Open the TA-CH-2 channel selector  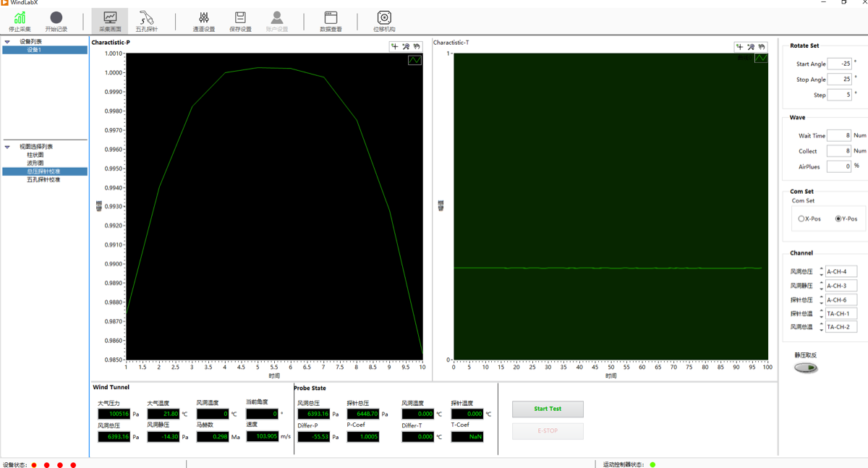click(841, 327)
